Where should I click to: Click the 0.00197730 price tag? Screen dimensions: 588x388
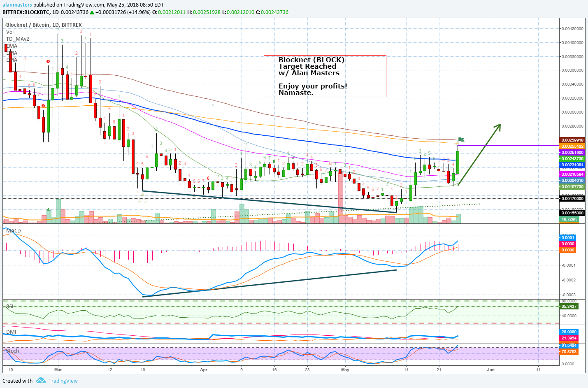point(572,186)
